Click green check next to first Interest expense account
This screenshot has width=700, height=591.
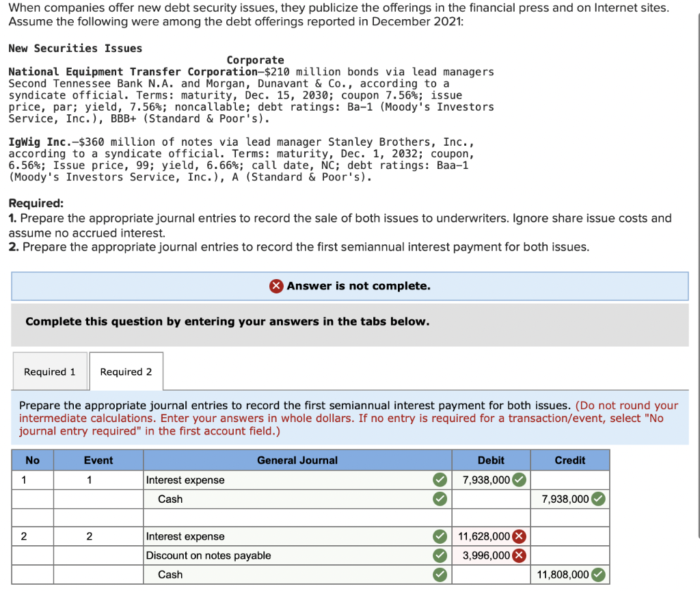coord(440,480)
